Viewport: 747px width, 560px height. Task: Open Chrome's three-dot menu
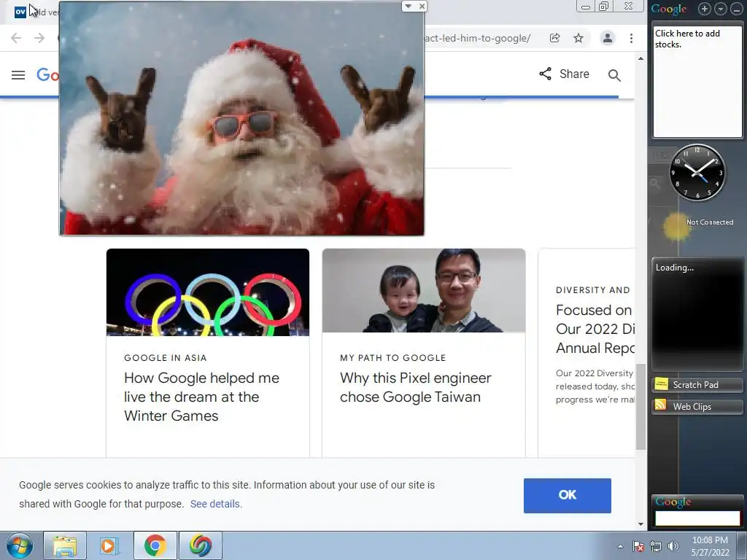click(x=631, y=38)
